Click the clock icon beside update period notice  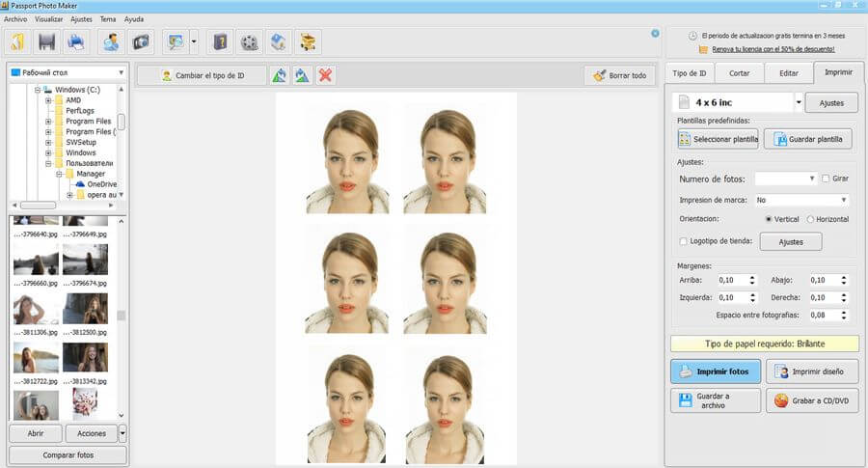[692, 36]
